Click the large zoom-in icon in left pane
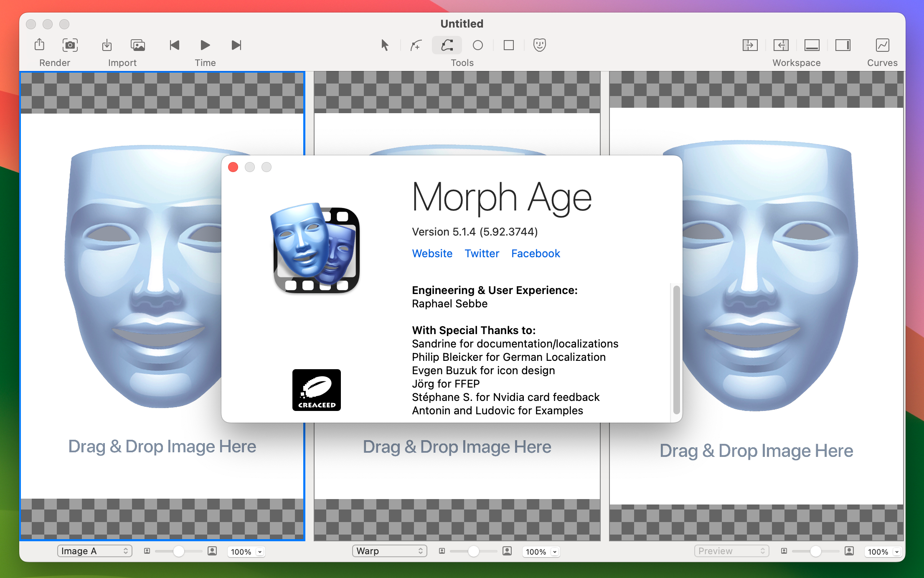Image resolution: width=924 pixels, height=578 pixels. (212, 551)
